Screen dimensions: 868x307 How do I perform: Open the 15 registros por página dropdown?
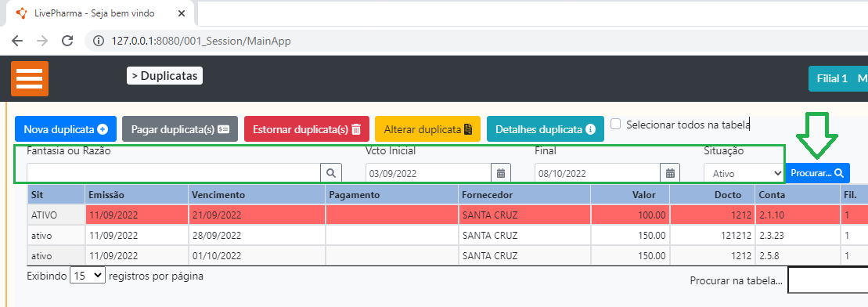pos(88,276)
